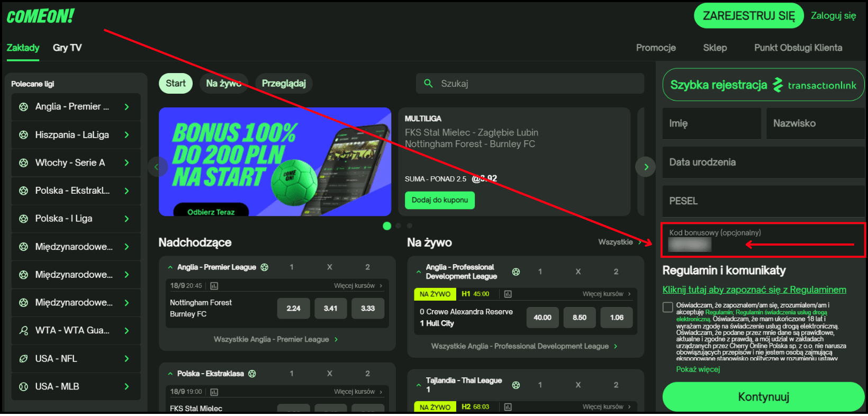Tick the terms acceptance checkbox
This screenshot has width=868, height=416.
click(x=668, y=308)
